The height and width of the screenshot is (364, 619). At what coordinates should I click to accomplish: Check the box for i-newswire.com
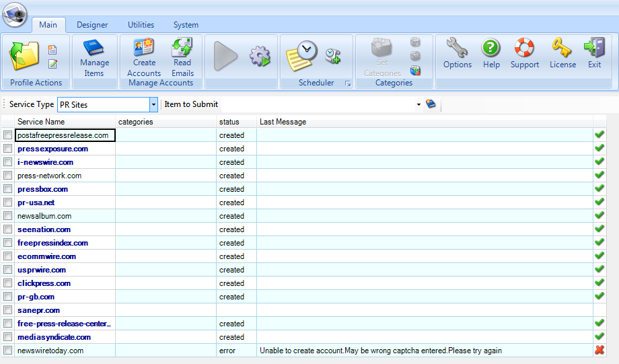coord(7,162)
